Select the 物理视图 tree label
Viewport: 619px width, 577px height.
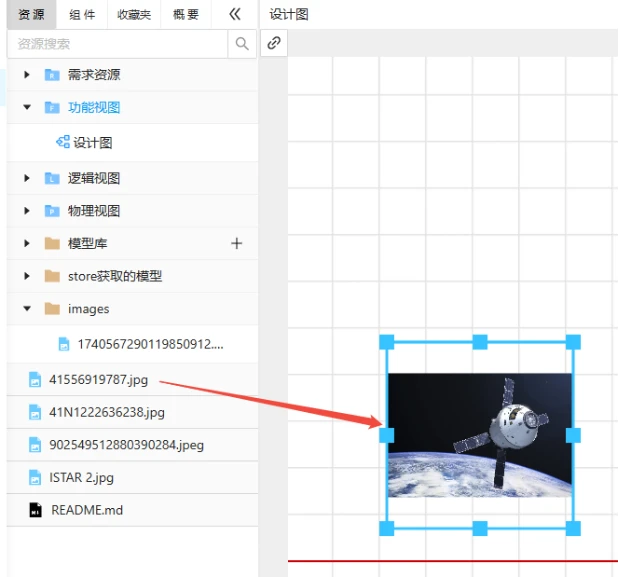coord(94,211)
